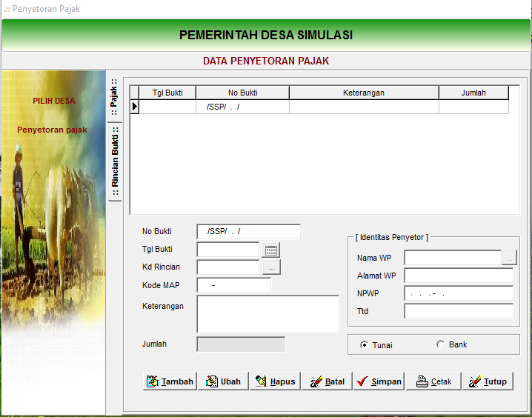Click the Jumlah column header
Screen dimensions: 532x417
tap(473, 93)
